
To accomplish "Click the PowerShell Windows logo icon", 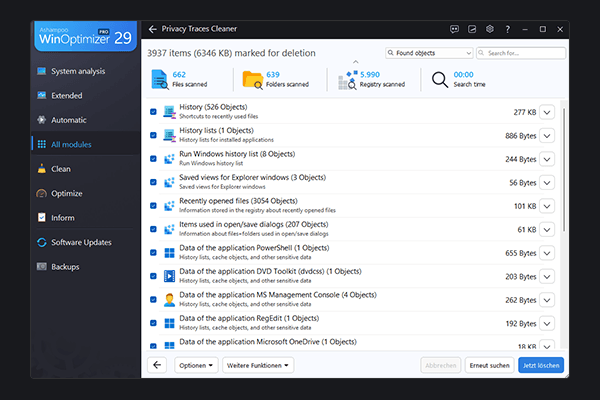I will [x=169, y=253].
